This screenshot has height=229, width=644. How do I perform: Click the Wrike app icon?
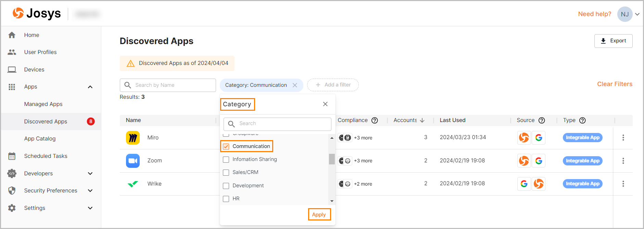point(133,184)
